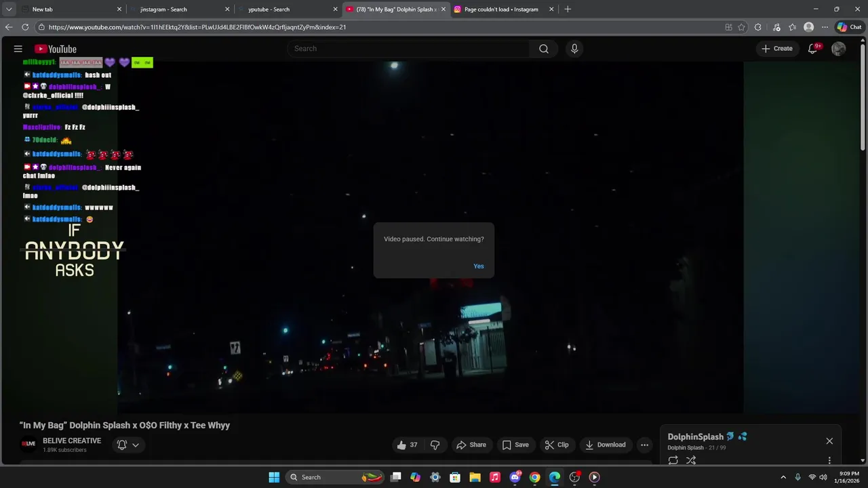Image resolution: width=868 pixels, height=488 pixels.
Task: Go to YouTube home via logo
Action: [56, 49]
